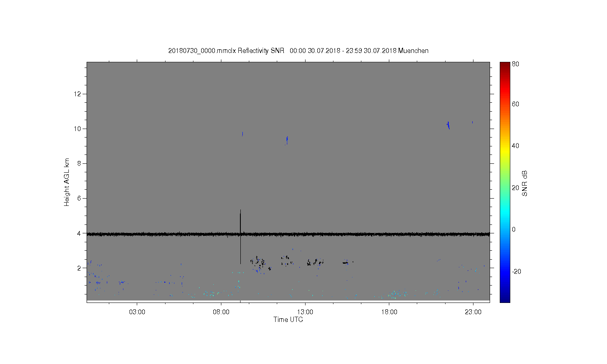Image resolution: width=607 pixels, height=364 pixels.
Task: Click the plot title beginning "20180730_0000.mmclx Reflectivity SNR"
Action: 298,51
